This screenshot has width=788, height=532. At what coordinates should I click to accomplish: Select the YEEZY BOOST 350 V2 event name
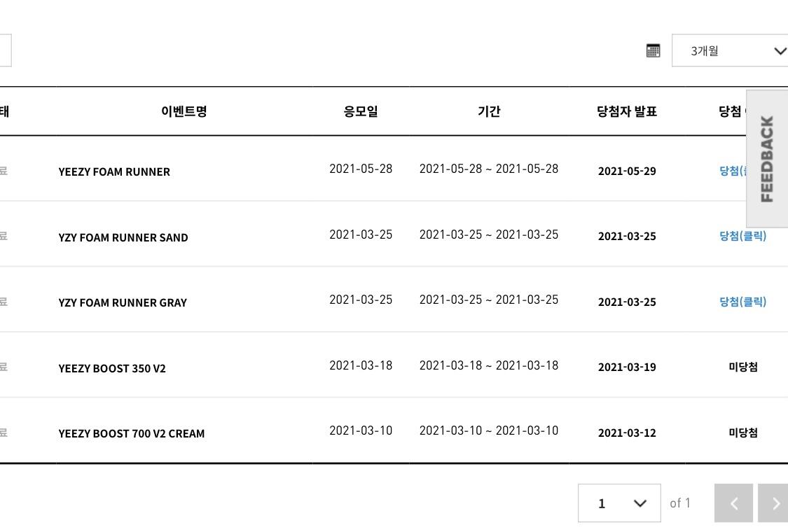tap(112, 368)
